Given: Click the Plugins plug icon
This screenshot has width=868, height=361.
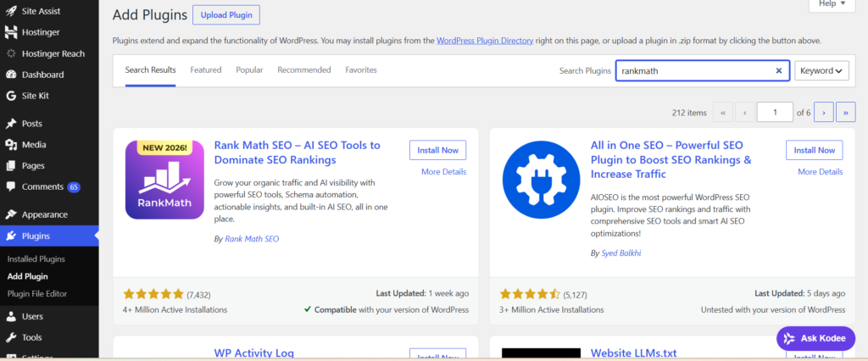Looking at the screenshot, I should (10, 236).
